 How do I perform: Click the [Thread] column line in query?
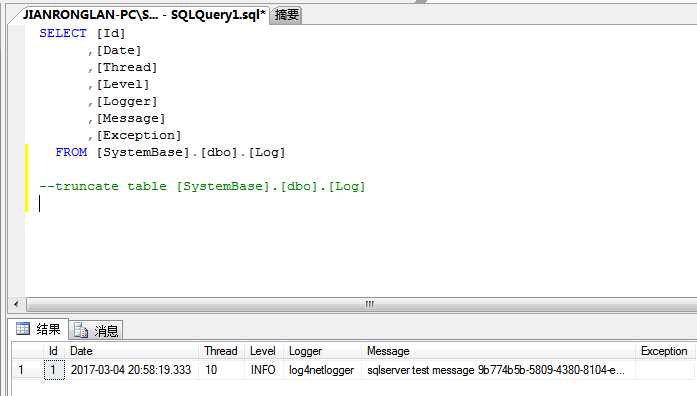[x=123, y=68]
